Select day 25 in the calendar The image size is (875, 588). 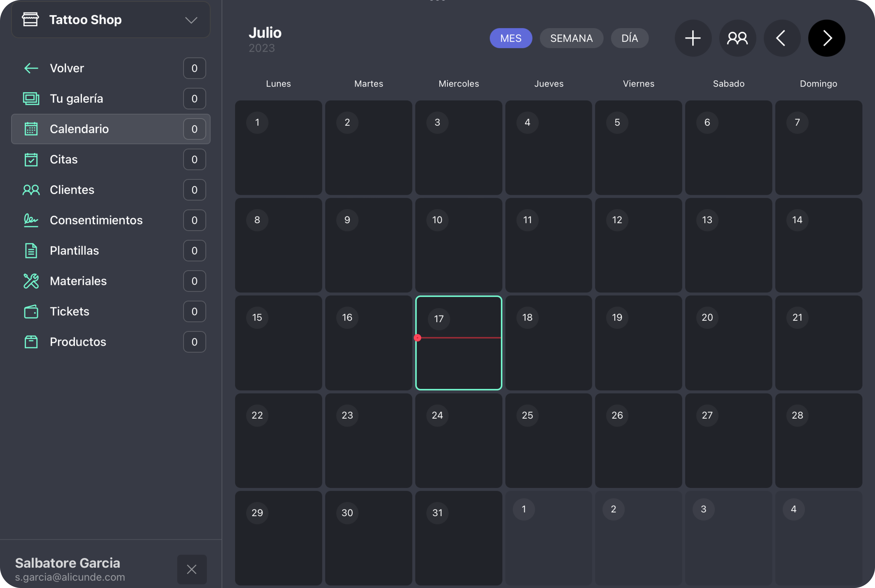[x=548, y=440]
